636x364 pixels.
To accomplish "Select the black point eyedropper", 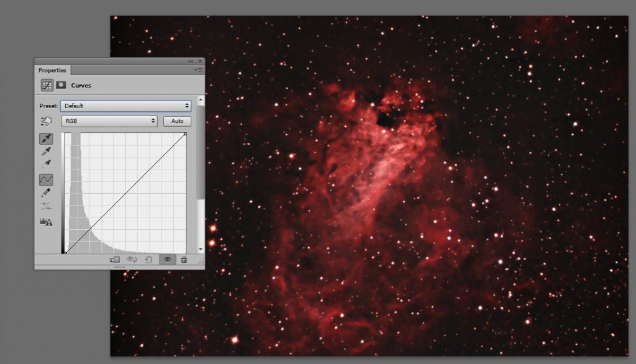I will pyautogui.click(x=46, y=139).
